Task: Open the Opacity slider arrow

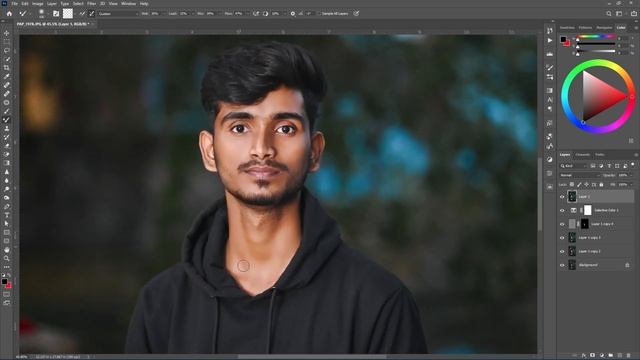Action: click(x=631, y=175)
